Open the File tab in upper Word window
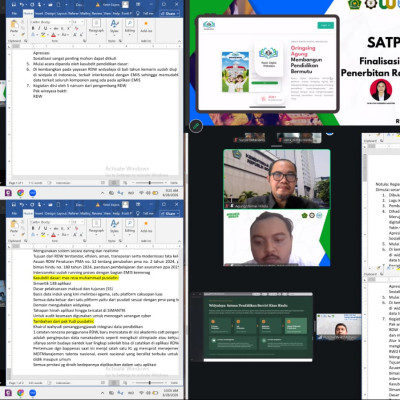400x400 pixels. click(14, 13)
